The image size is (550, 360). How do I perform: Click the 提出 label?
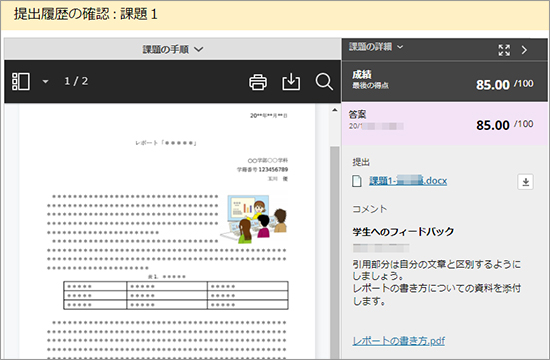point(361,162)
